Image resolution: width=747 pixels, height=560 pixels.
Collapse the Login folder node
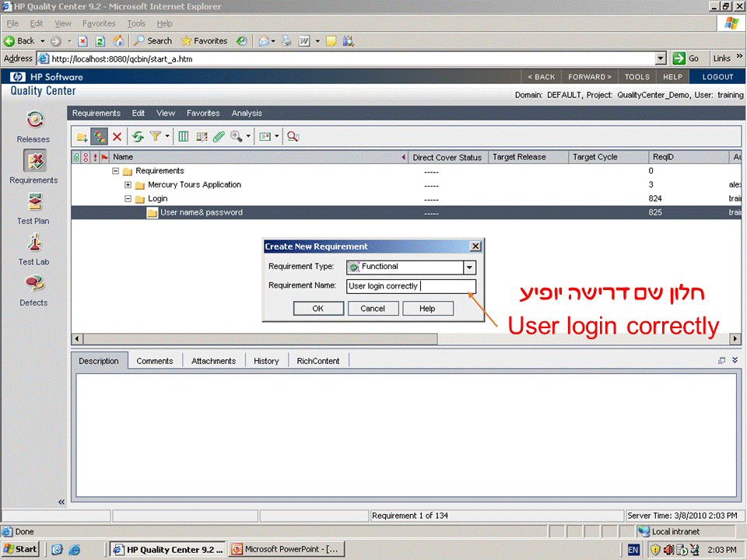128,198
